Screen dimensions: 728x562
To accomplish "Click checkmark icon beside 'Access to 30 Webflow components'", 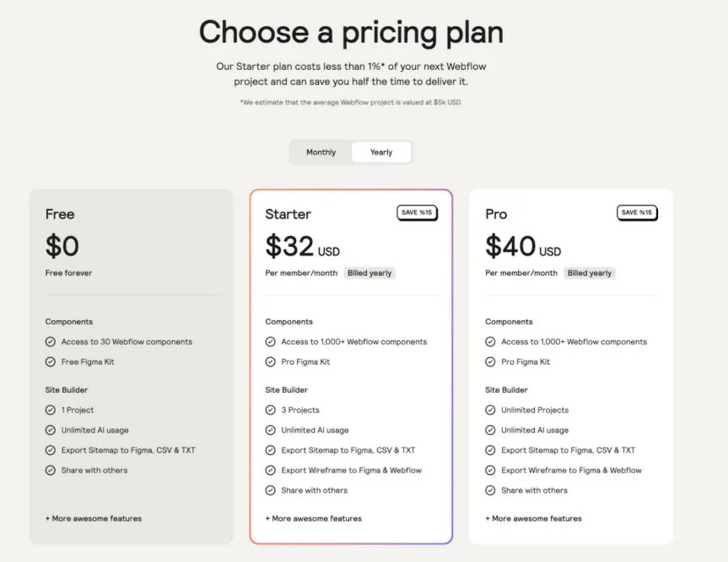I will (x=51, y=342).
